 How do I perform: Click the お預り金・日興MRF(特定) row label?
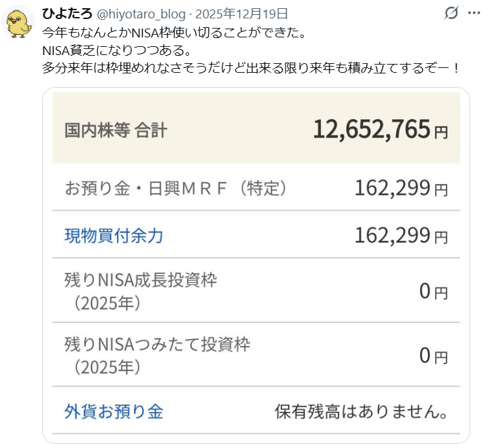tap(175, 188)
